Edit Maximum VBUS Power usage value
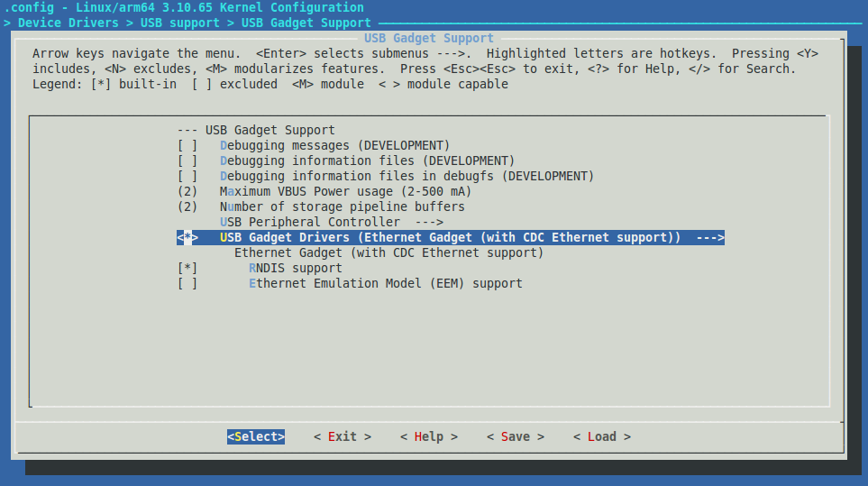The height and width of the screenshot is (486, 868). point(187,191)
